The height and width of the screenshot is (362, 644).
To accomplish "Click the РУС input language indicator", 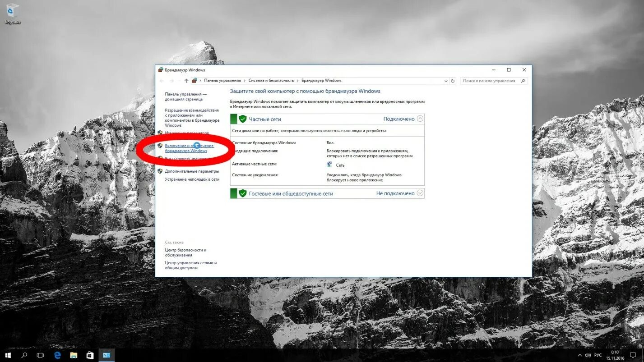I will [x=598, y=355].
